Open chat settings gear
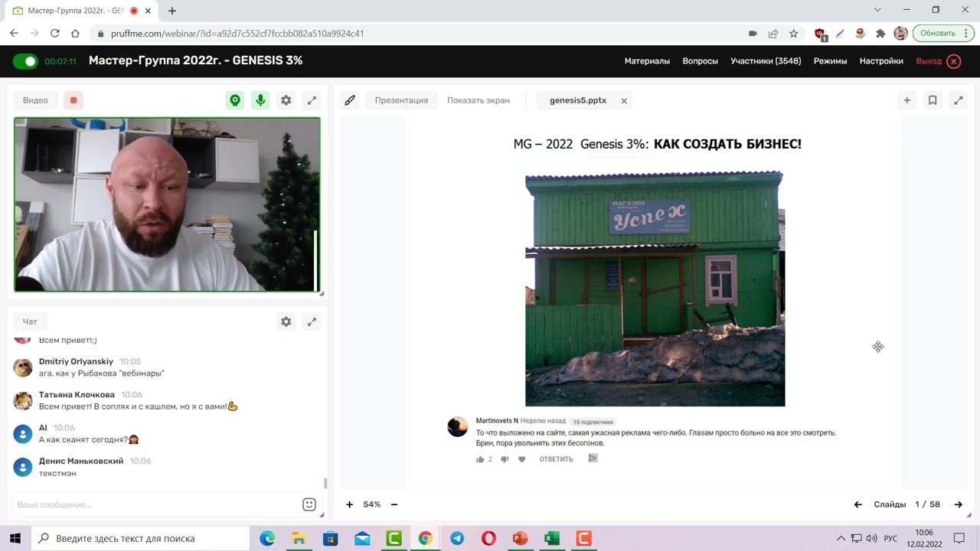 tap(286, 321)
